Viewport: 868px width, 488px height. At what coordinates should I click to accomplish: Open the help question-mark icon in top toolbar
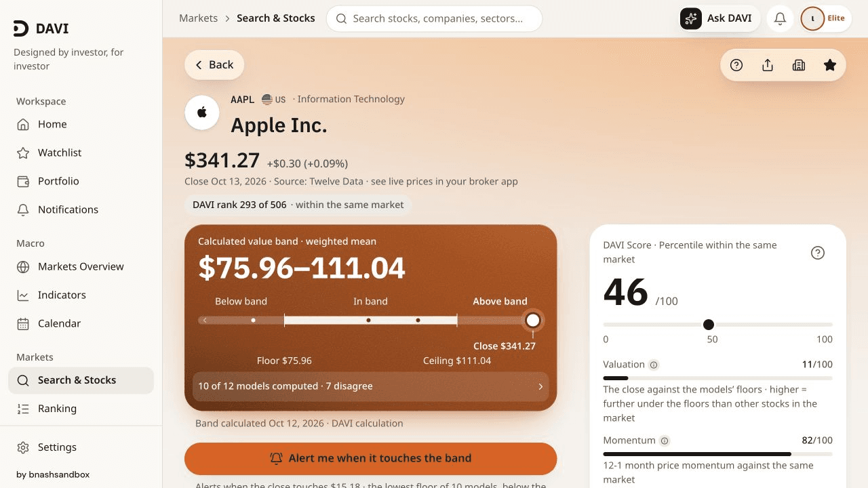pyautogui.click(x=736, y=65)
